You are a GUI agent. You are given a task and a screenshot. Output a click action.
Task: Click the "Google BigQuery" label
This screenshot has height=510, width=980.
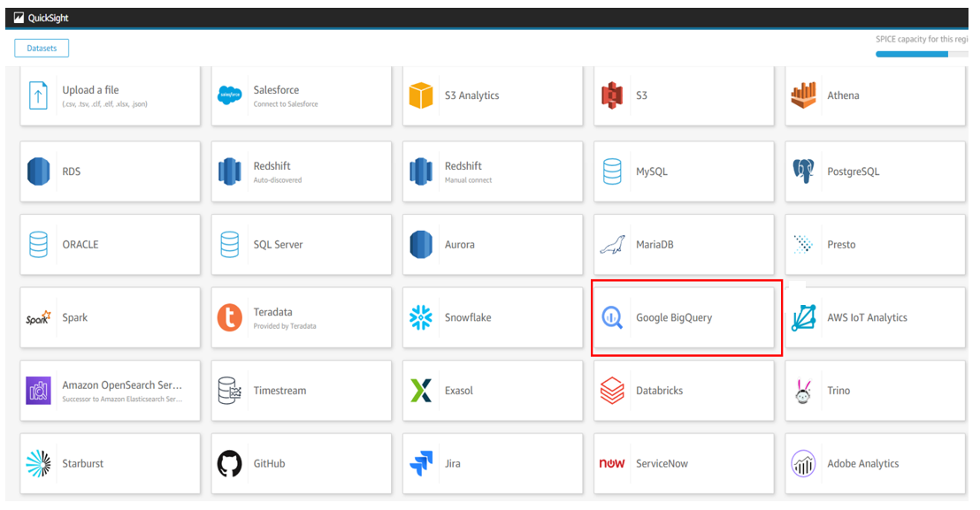(674, 317)
